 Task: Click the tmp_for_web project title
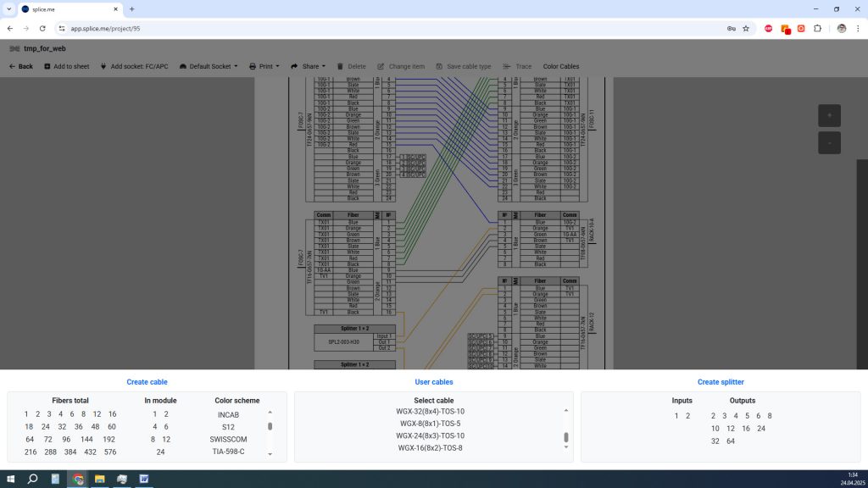tap(45, 48)
